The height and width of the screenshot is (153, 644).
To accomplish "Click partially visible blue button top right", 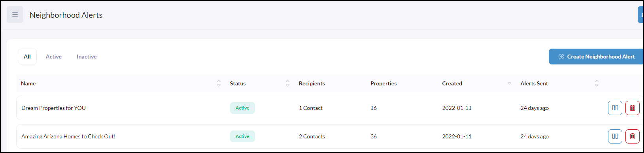I will pos(641,15).
